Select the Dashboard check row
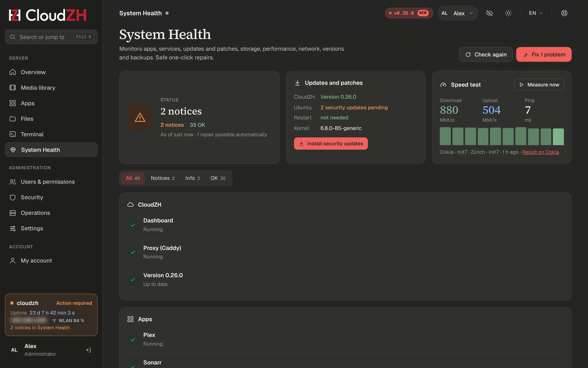The height and width of the screenshot is (368, 588). 345,225
